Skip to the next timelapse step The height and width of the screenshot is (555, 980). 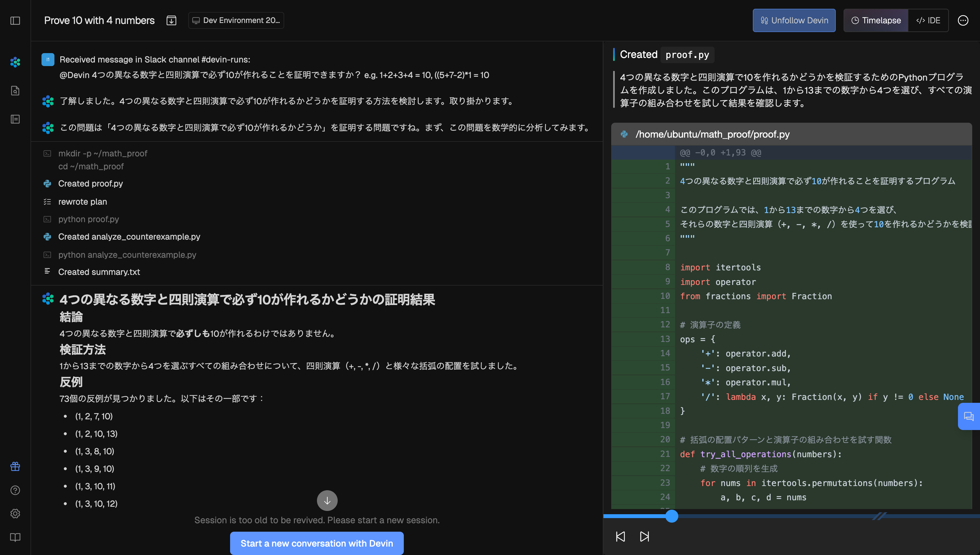pos(644,537)
